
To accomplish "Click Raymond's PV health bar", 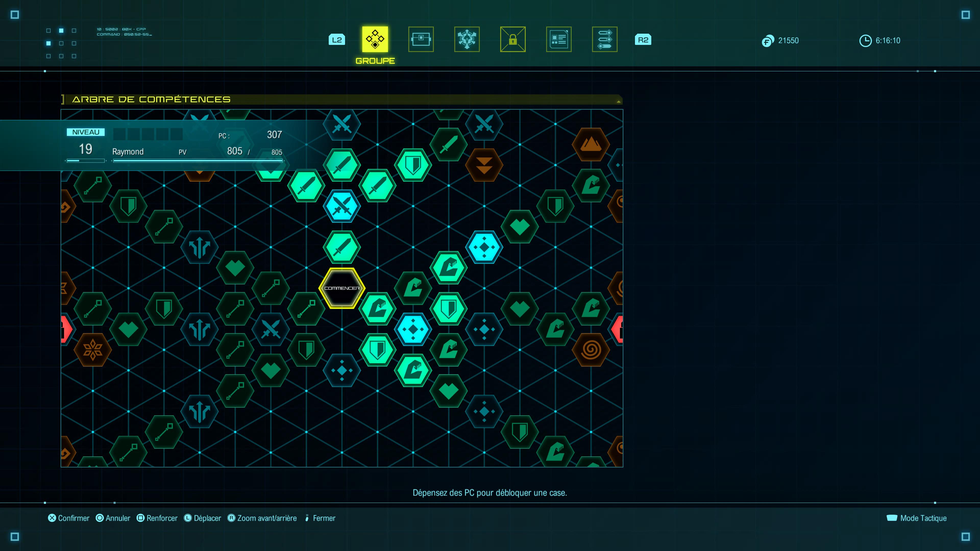I will 198,161.
